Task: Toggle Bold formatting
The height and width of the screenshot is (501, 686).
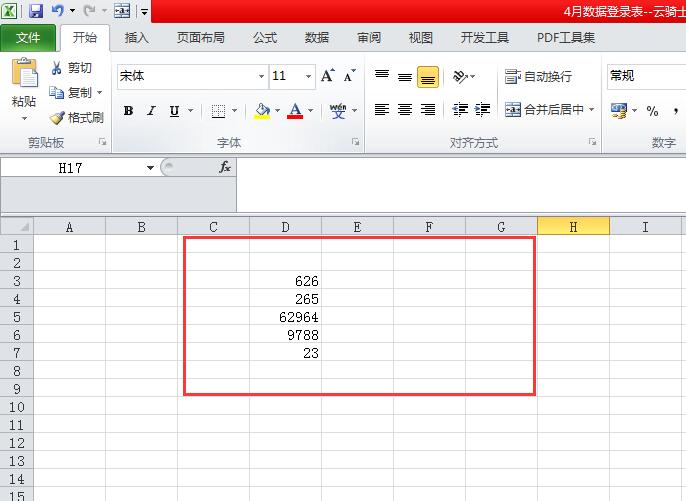Action: click(128, 111)
